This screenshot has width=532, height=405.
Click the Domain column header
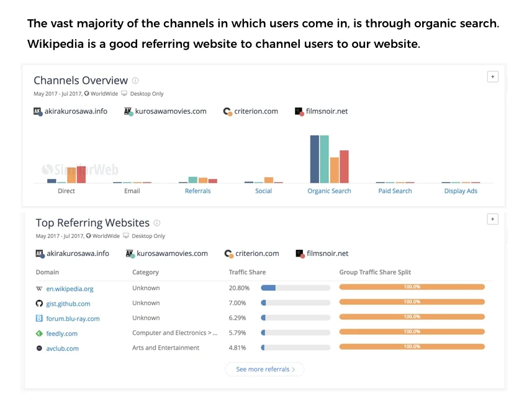coord(47,272)
